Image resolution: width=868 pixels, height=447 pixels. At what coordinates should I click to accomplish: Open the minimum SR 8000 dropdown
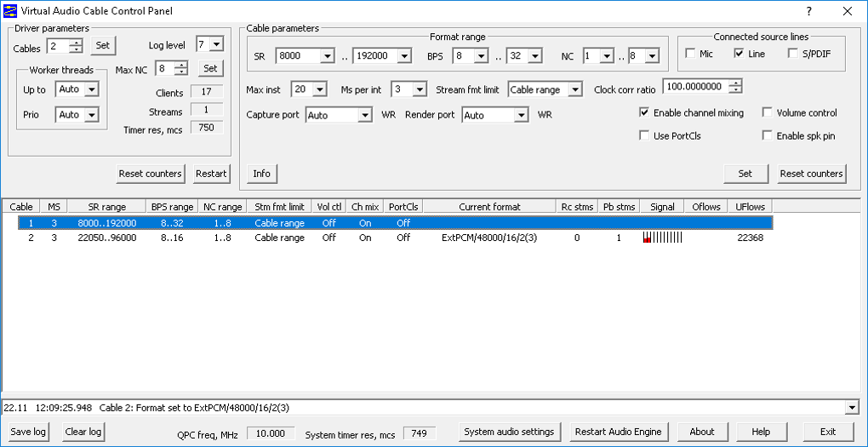pos(328,56)
